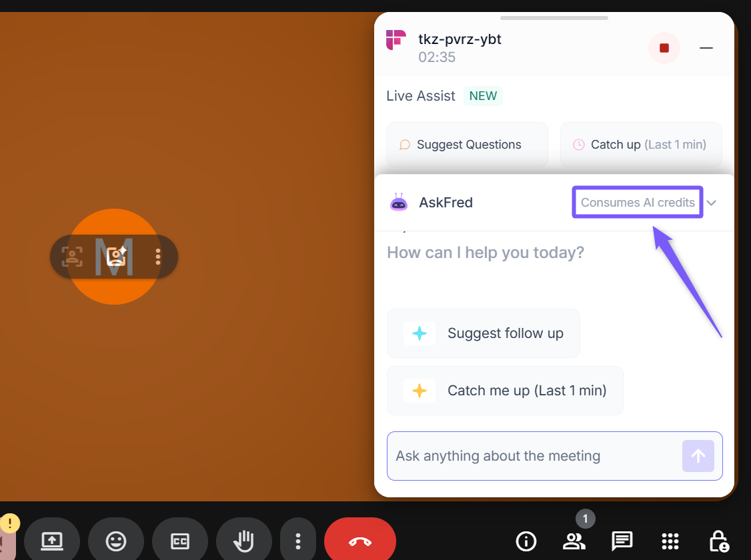The image size is (751, 560).
Task: Raise your hand
Action: click(x=244, y=541)
